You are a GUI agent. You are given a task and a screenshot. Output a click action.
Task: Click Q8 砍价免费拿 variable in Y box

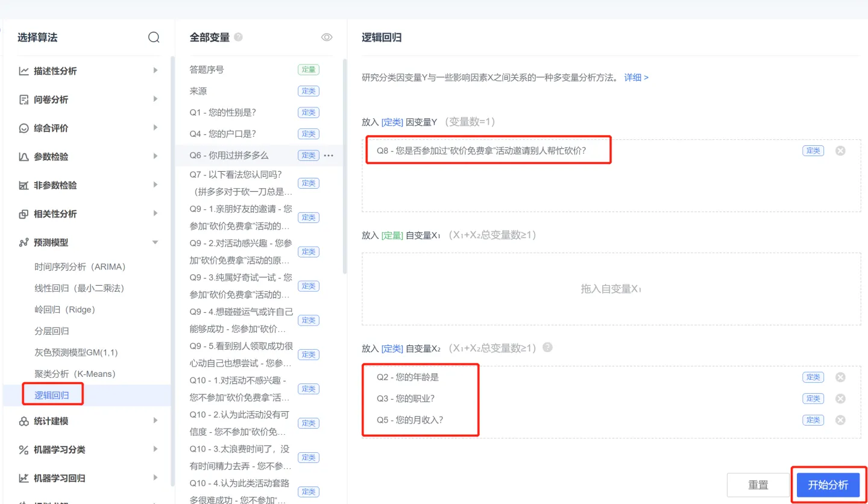(482, 151)
